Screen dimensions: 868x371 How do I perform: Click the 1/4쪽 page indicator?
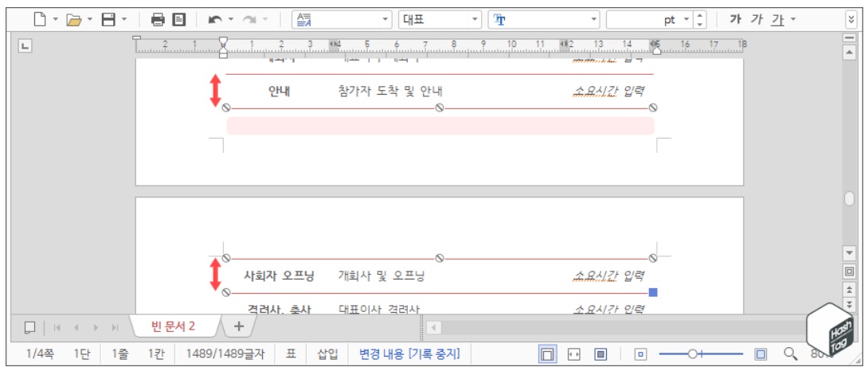[x=40, y=353]
